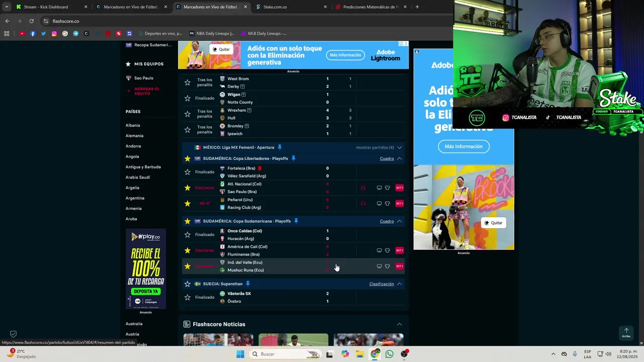The image size is (644, 362).
Task: Pin Liga MX Femenil Apertura league
Action: click(x=280, y=147)
